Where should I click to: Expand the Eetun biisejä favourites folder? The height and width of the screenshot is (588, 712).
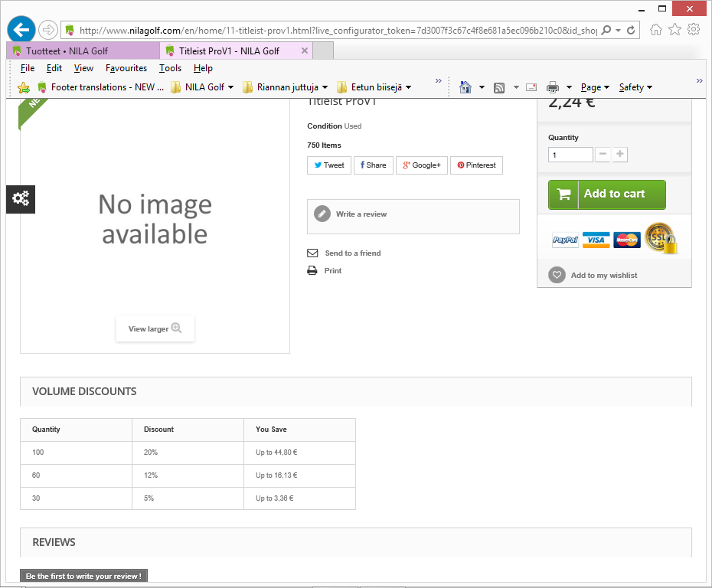374,87
